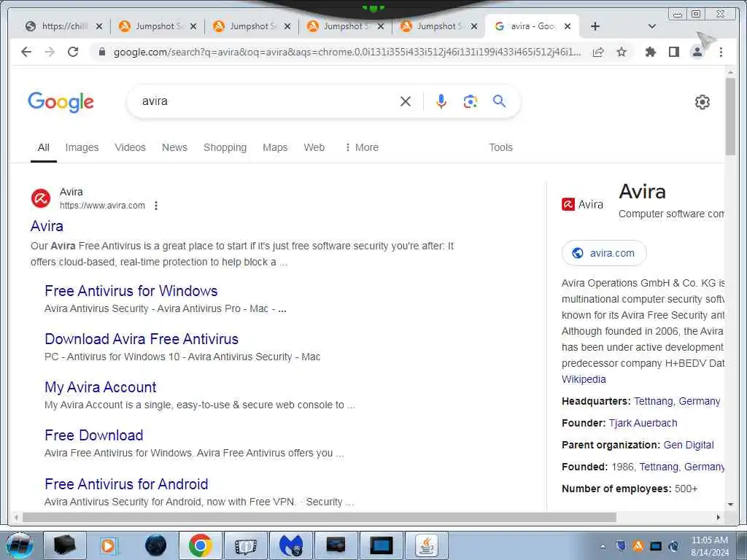The width and height of the screenshot is (747, 560).
Task: Click the Avira logo in knowledge panel
Action: 582,204
